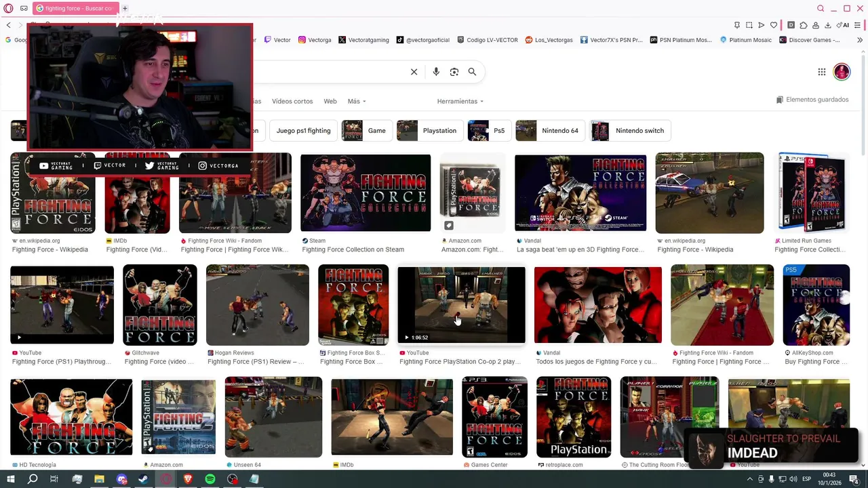The height and width of the screenshot is (488, 868).
Task: Take a snapshot with the toolbar capture icon
Action: pyautogui.click(x=749, y=25)
